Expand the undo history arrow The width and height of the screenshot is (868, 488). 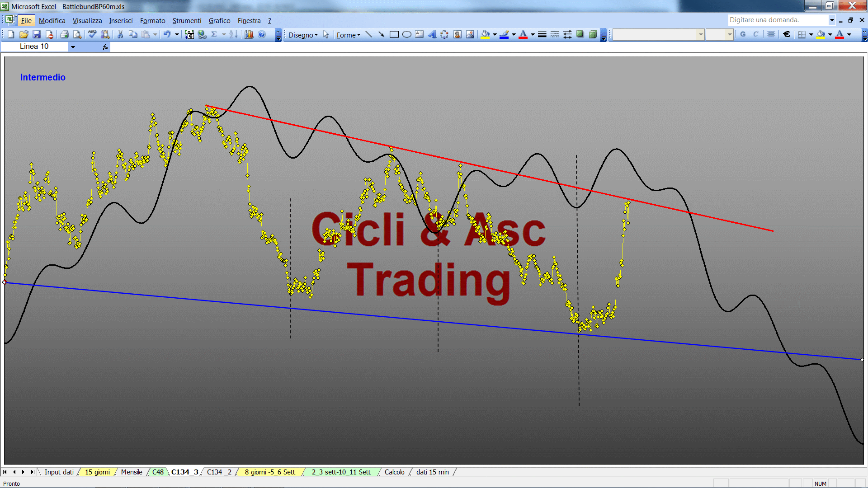point(177,34)
